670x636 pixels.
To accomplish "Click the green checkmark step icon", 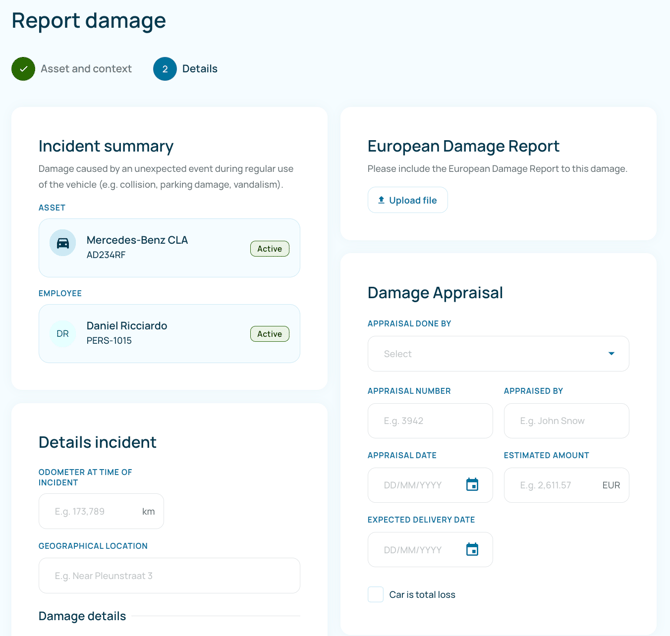I will point(23,69).
